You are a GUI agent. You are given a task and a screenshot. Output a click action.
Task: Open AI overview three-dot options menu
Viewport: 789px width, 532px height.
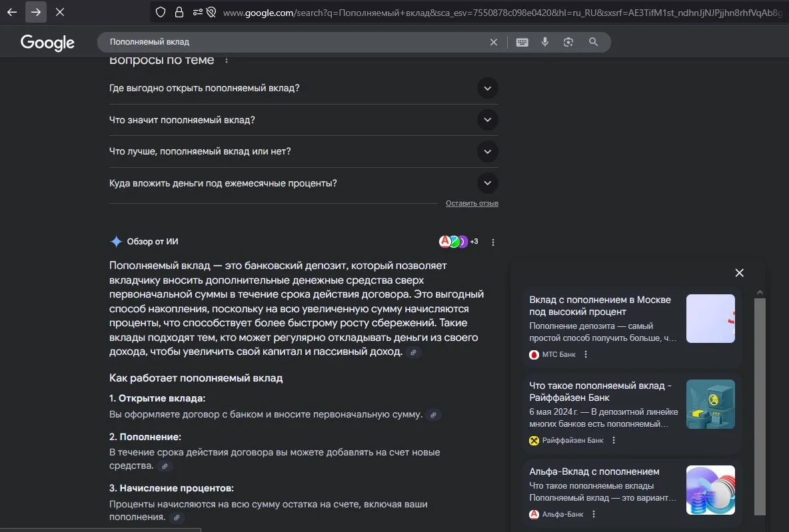493,242
